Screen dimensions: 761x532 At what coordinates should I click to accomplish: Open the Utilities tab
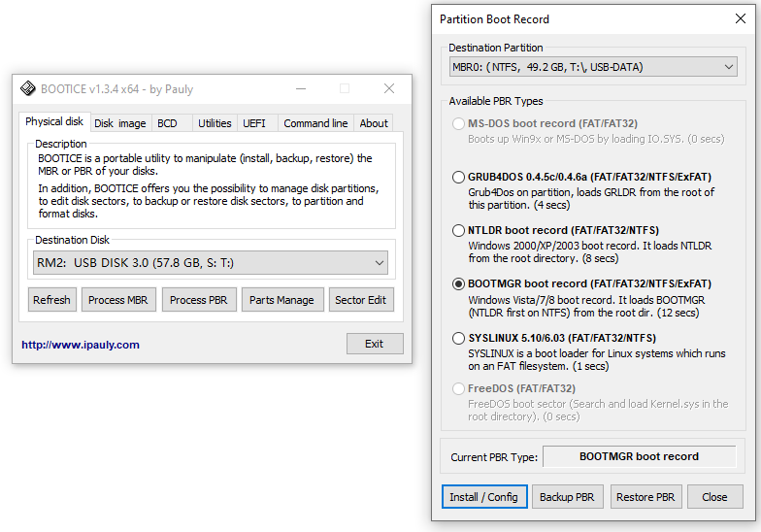click(215, 123)
